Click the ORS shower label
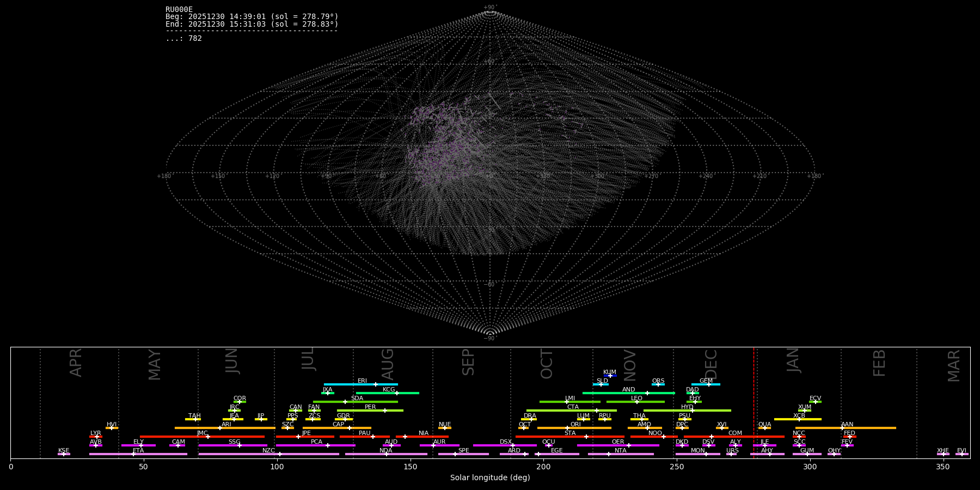 (658, 381)
